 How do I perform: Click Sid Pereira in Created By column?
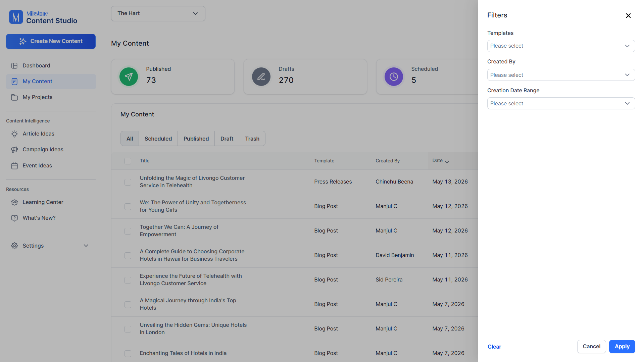coord(389,280)
